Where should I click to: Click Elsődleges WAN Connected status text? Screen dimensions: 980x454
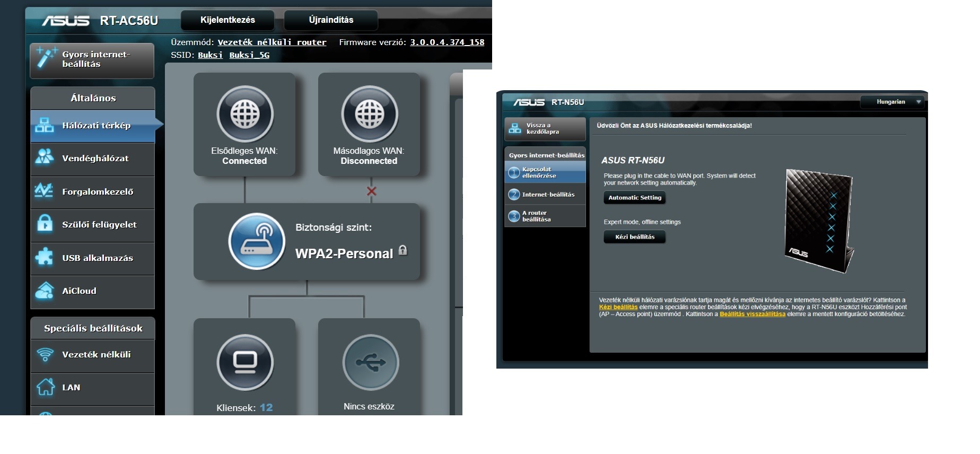(244, 161)
